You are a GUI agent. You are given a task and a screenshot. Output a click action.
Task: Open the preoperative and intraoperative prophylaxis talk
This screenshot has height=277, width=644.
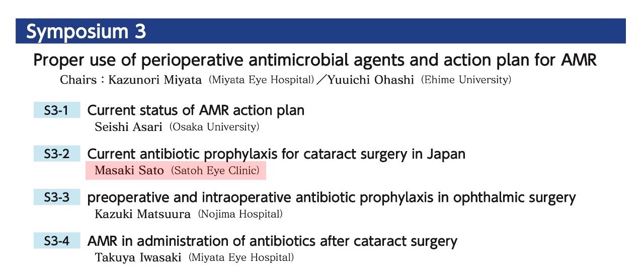(x=332, y=197)
